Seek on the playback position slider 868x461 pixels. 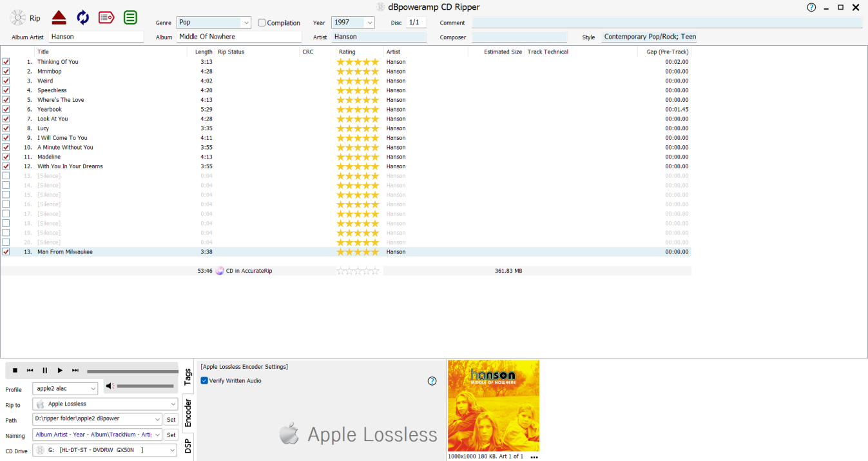pos(133,371)
